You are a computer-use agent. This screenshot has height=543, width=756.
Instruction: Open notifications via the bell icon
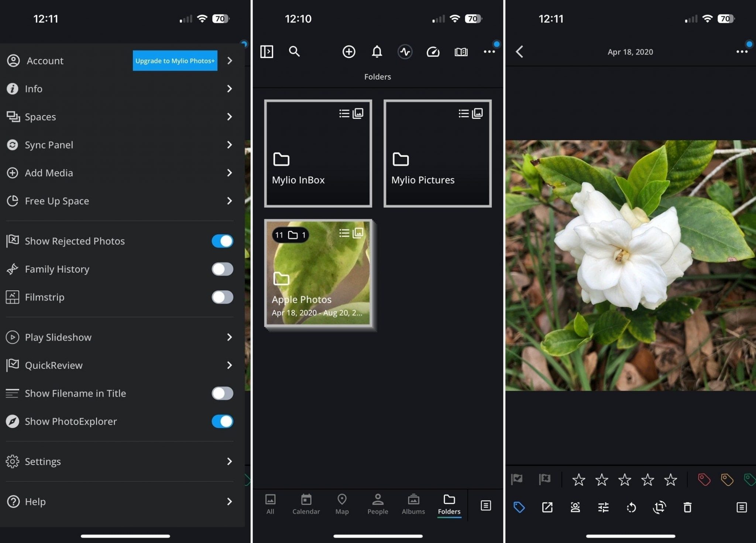377,52
